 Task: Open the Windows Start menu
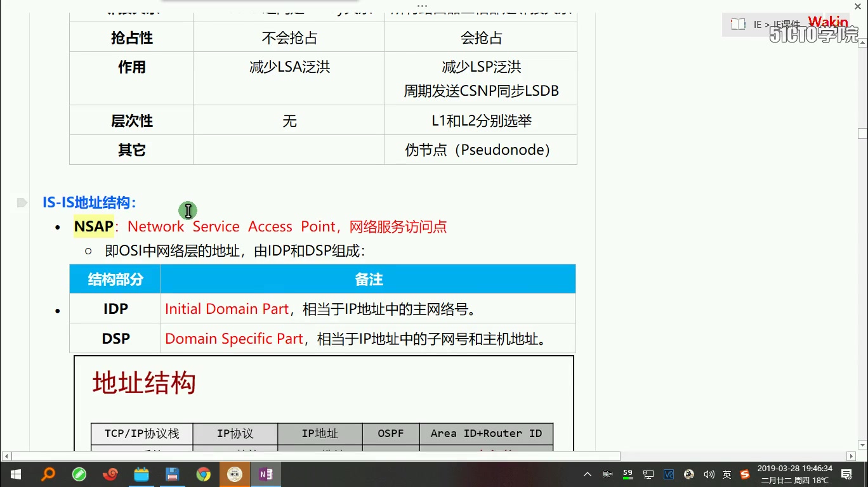(15, 474)
